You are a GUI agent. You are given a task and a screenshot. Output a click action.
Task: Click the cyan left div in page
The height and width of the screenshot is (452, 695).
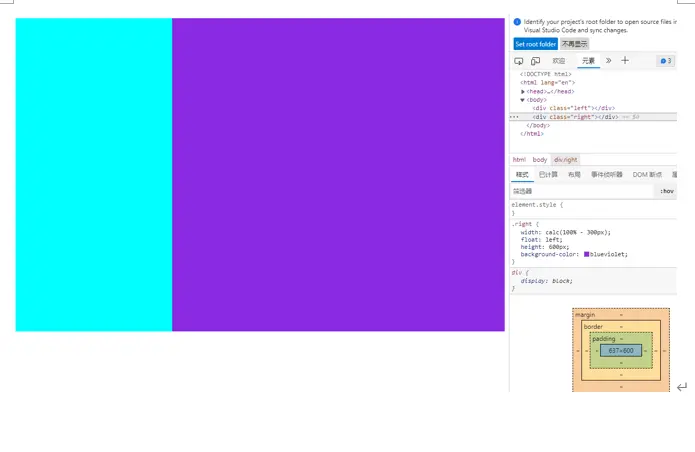pos(94,175)
